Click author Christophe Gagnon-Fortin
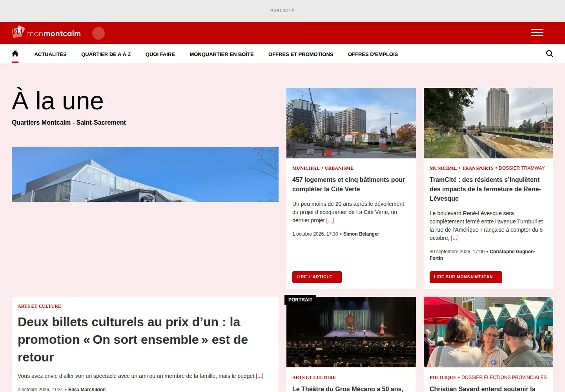The image size is (565, 392). 483,255
